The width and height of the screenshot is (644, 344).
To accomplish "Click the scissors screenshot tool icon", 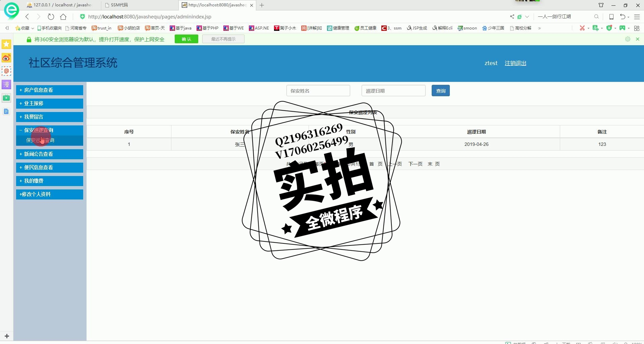I will tap(582, 28).
